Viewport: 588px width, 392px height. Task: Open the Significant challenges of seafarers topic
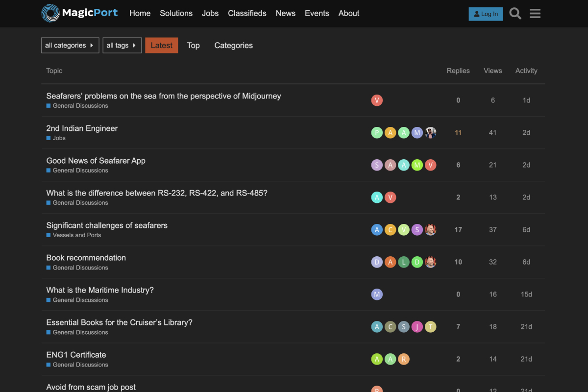[106, 225]
